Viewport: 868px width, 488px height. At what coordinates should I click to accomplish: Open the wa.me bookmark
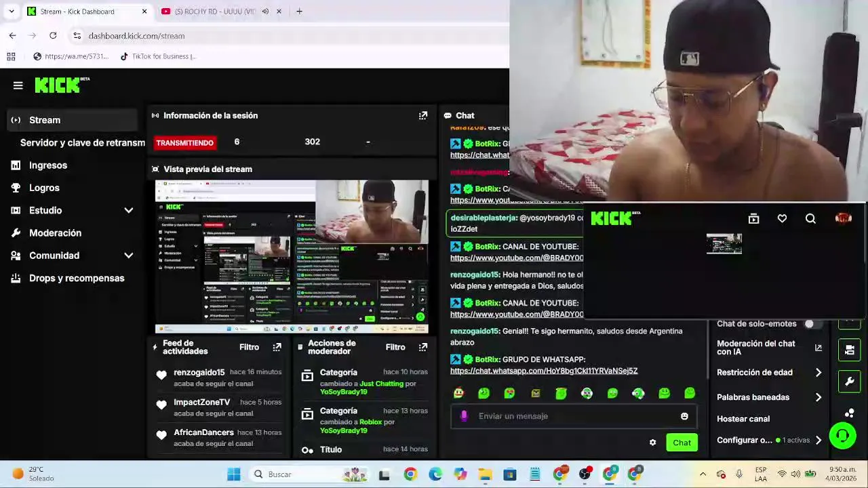71,56
